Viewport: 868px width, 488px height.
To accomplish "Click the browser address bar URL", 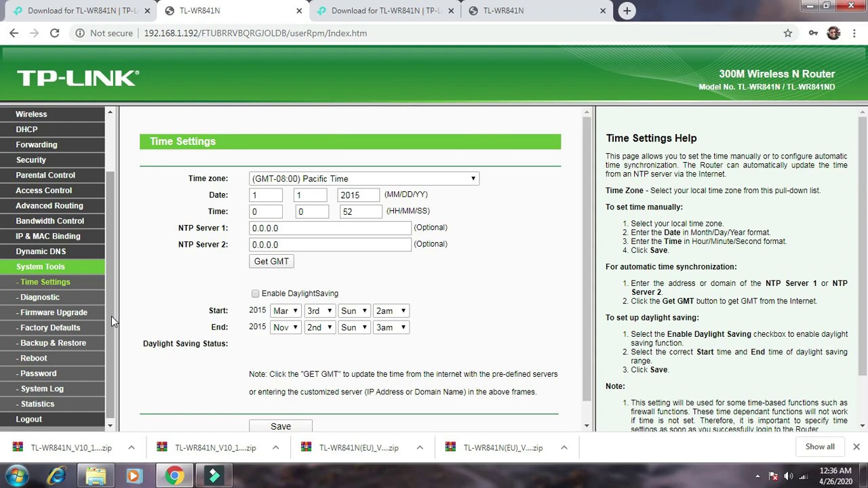I will tap(256, 33).
